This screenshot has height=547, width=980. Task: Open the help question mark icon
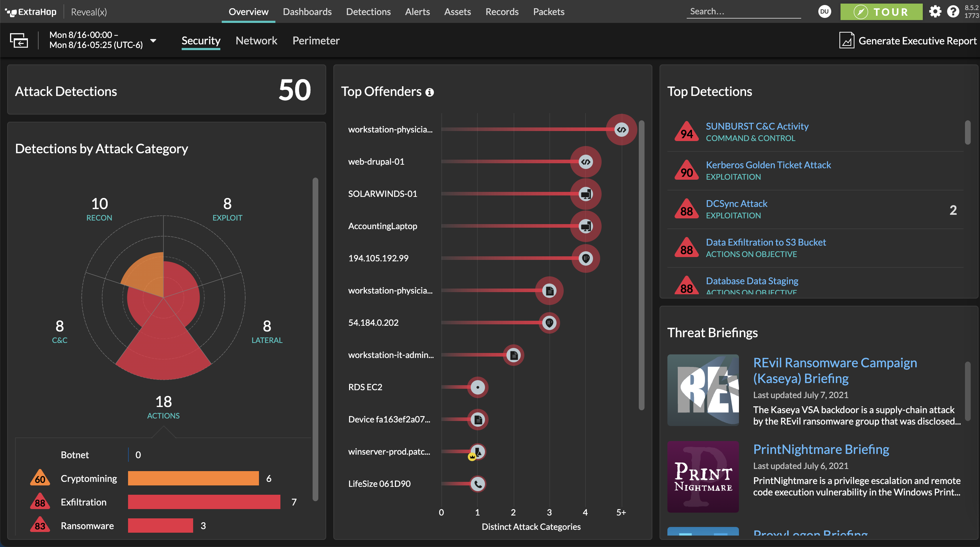click(953, 11)
